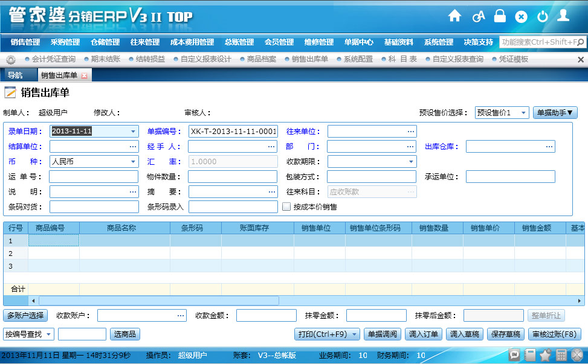Viewport: 588px width, 364px height.
Task: Open the 币种 currency dropdown
Action: coord(133,162)
